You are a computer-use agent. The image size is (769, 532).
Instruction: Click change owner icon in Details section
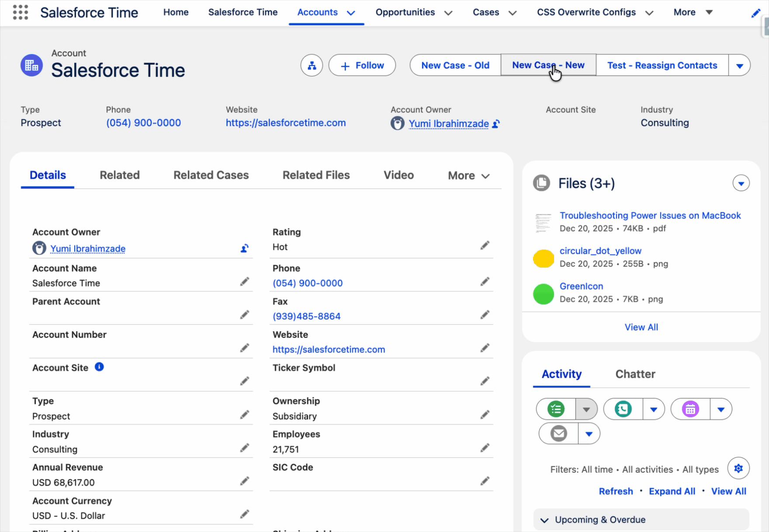coord(244,249)
